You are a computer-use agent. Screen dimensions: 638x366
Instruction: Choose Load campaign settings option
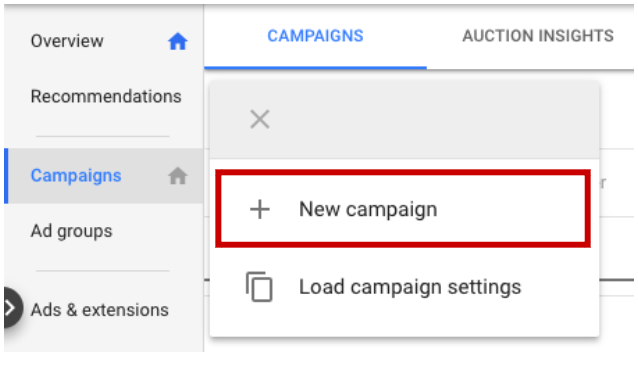click(x=410, y=287)
